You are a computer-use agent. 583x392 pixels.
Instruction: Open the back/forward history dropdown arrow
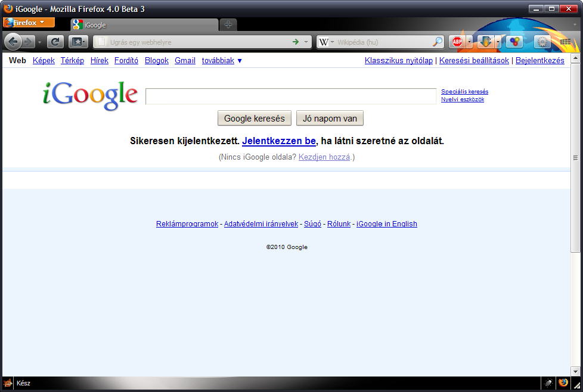click(x=39, y=42)
